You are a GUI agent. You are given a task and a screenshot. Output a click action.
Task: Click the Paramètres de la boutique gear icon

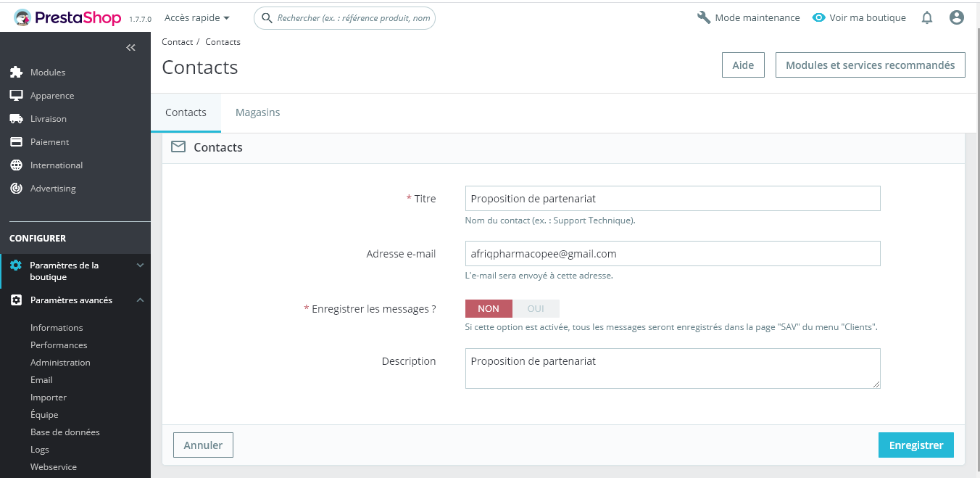pyautogui.click(x=16, y=265)
